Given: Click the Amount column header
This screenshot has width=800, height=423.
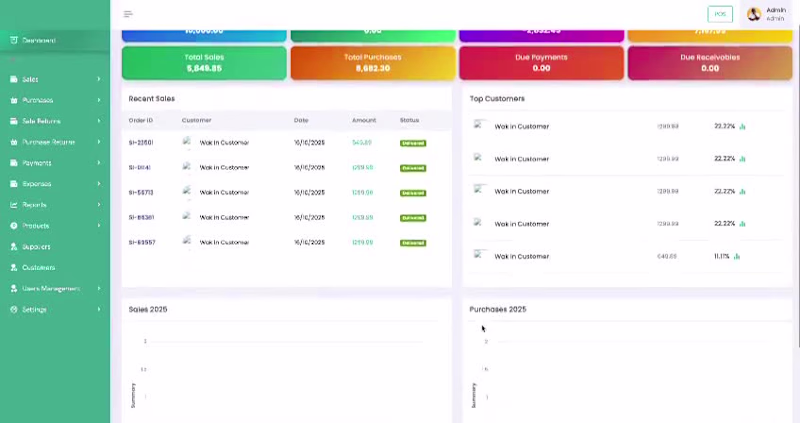Looking at the screenshot, I should pos(364,120).
